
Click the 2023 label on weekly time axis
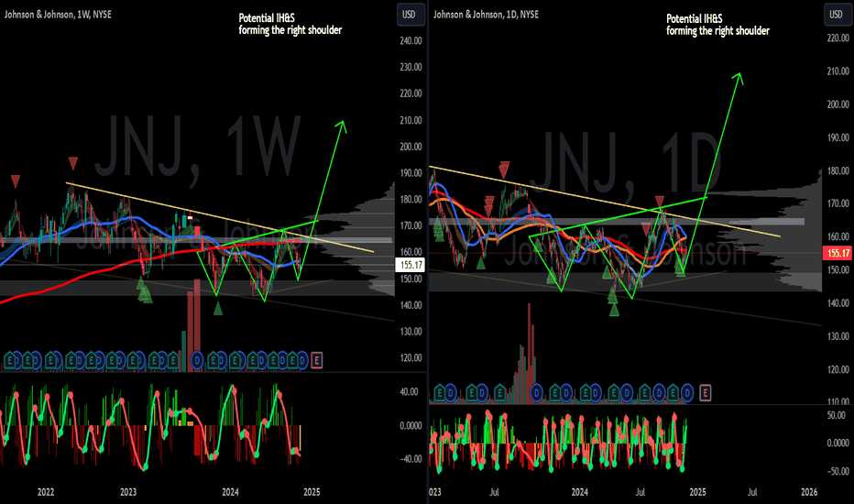point(128,492)
